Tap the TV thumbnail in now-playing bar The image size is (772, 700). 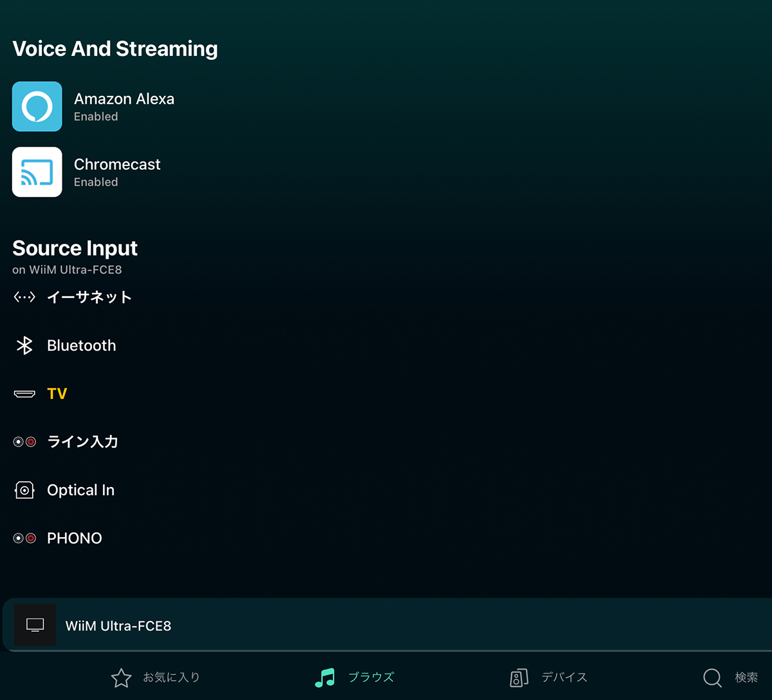coord(35,625)
